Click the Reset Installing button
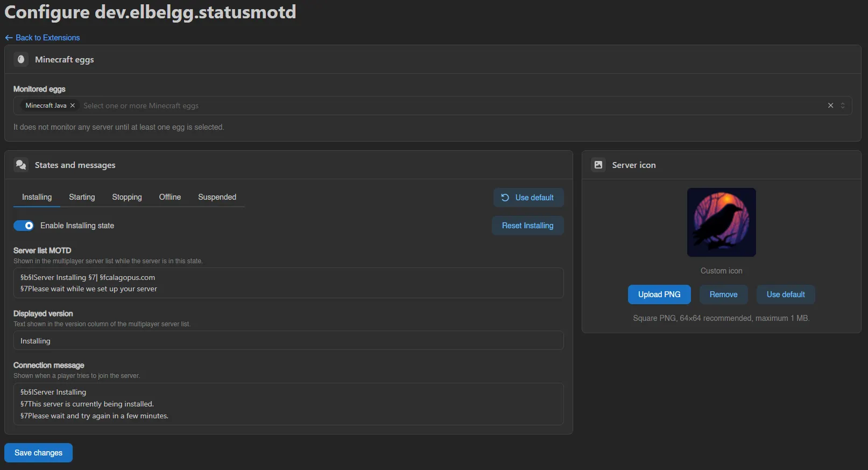The height and width of the screenshot is (470, 868). point(527,226)
